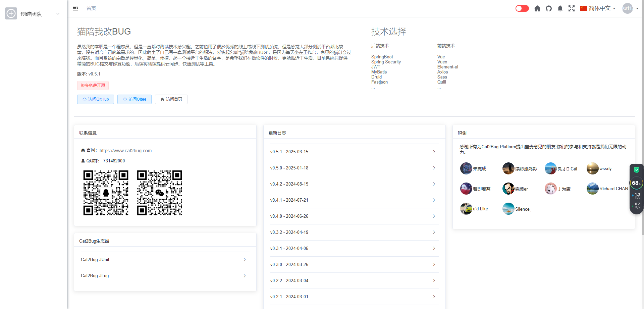Expand the 创建团队 team selector
Screen dimensions: 644x309
click(58, 14)
